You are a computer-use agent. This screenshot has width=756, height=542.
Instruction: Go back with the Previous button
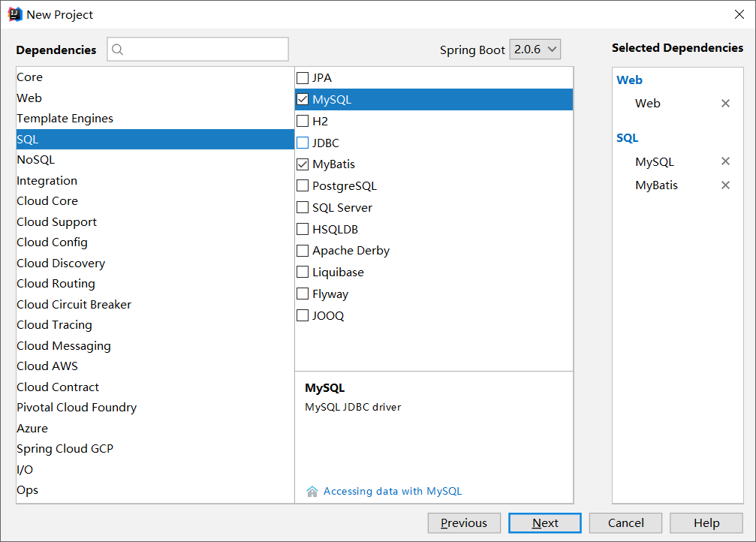463,523
